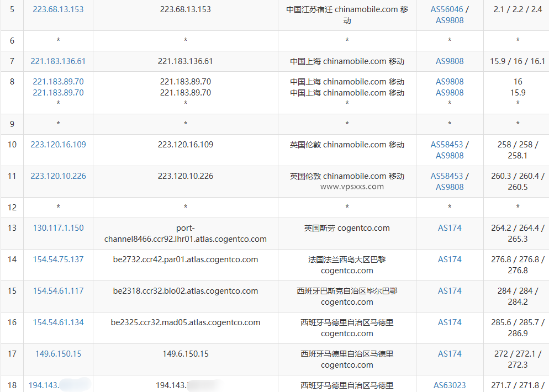Click AS56046 link in hop 5
The image size is (549, 392).
447,9
